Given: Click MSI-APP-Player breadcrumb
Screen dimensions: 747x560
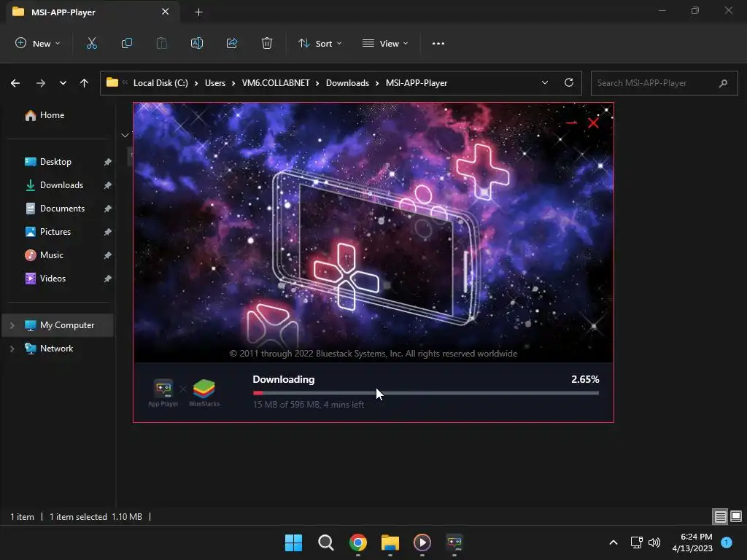Looking at the screenshot, I should click(x=417, y=83).
